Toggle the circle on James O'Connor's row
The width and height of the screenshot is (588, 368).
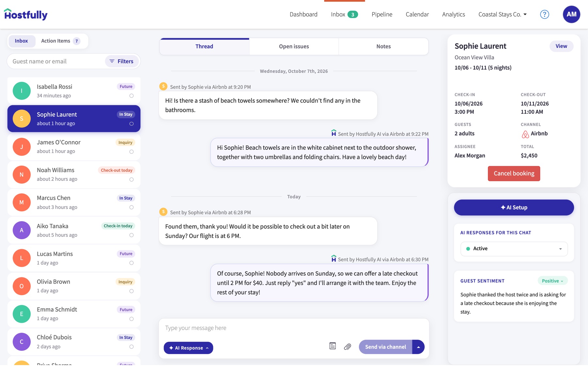point(131,152)
